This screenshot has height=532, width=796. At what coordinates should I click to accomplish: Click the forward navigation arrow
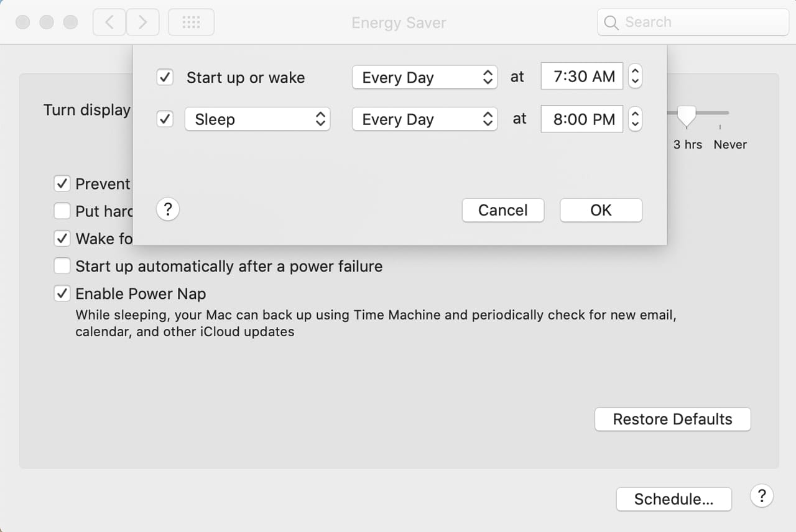[x=143, y=22]
